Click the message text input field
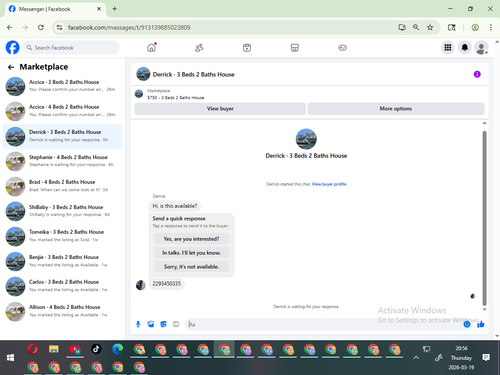This screenshot has height=375, width=500. tap(323, 324)
